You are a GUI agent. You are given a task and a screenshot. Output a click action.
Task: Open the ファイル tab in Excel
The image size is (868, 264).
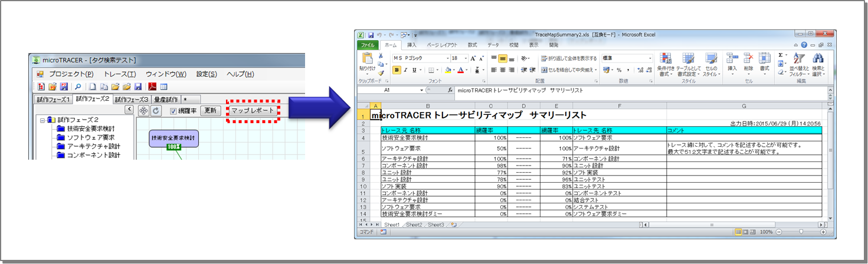pos(367,45)
